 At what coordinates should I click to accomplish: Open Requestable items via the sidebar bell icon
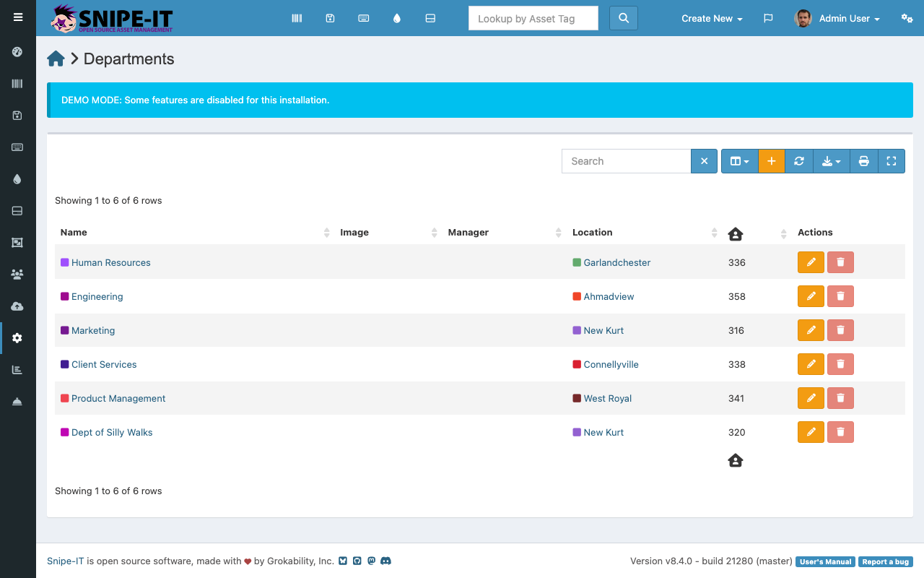point(17,402)
